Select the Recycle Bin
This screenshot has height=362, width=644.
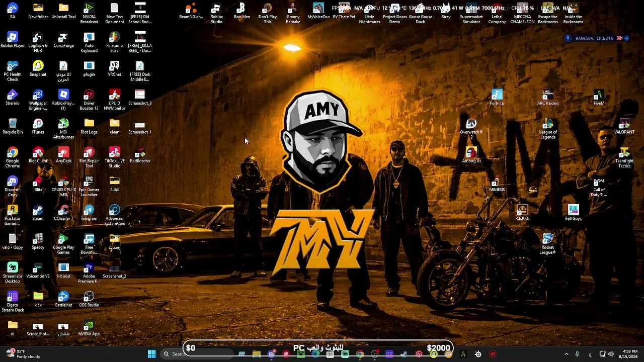coord(13,126)
